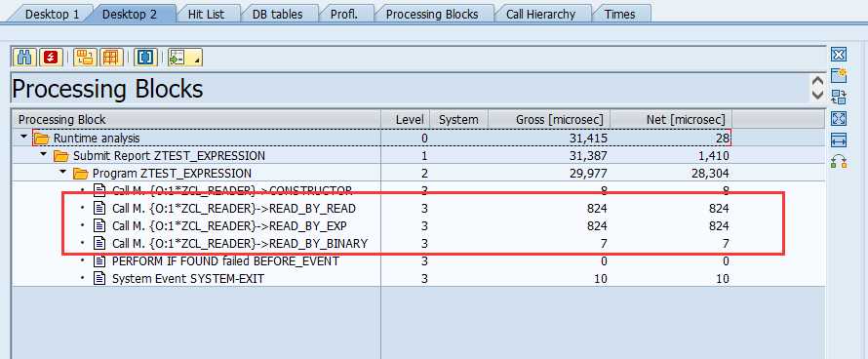The width and height of the screenshot is (868, 359).
Task: Click the full-screen maximize tool icon
Action: click(839, 119)
